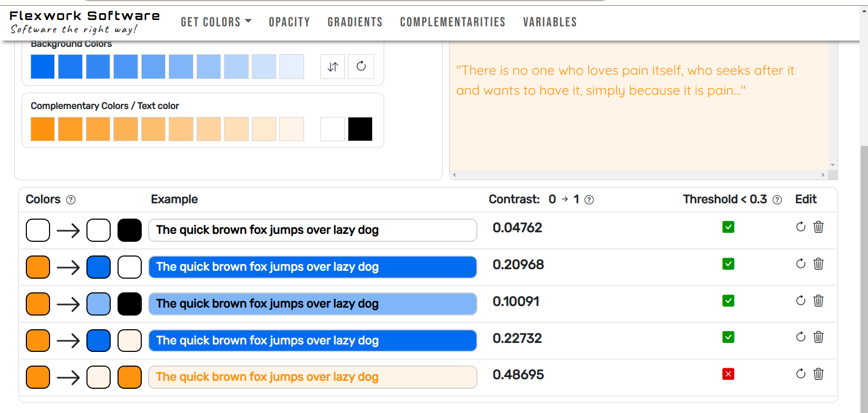868x413 pixels.
Task: Reset the 0.10091 contrast row
Action: pyautogui.click(x=801, y=301)
